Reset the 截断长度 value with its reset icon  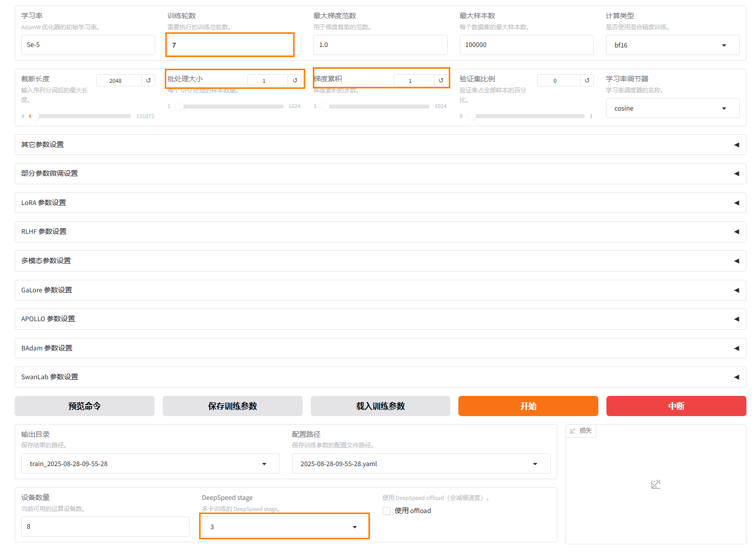point(148,80)
